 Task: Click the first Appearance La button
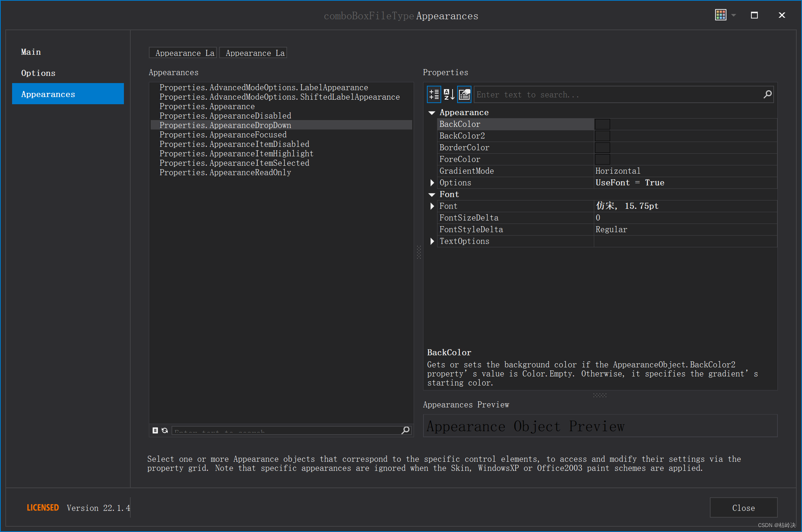coord(183,53)
